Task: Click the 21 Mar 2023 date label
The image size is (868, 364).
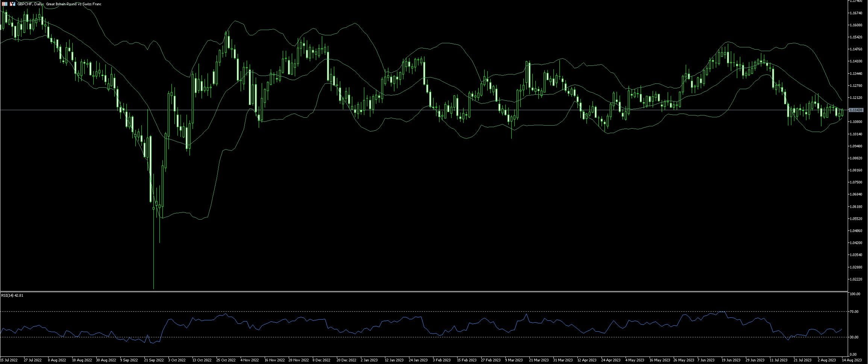Action: tap(539, 360)
